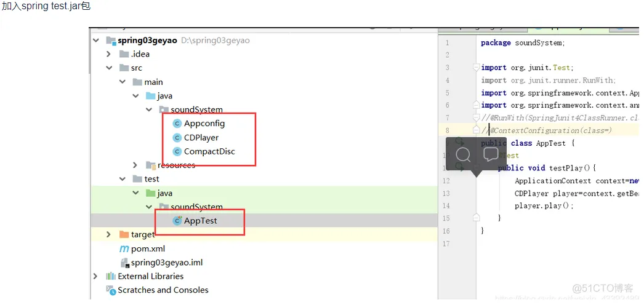This screenshot has height=305, width=644.
Task: Click the External Libraries icon
Action: pos(111,276)
